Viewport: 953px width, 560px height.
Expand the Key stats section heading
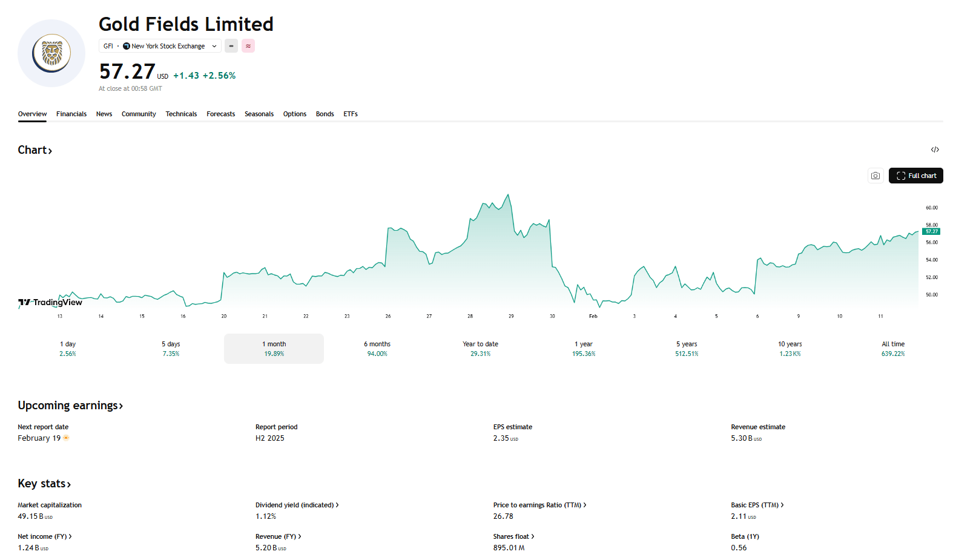[x=44, y=484]
